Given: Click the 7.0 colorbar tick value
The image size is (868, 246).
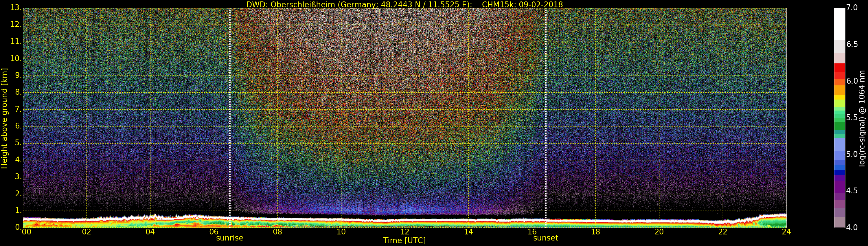Looking at the screenshot, I should (x=852, y=8).
